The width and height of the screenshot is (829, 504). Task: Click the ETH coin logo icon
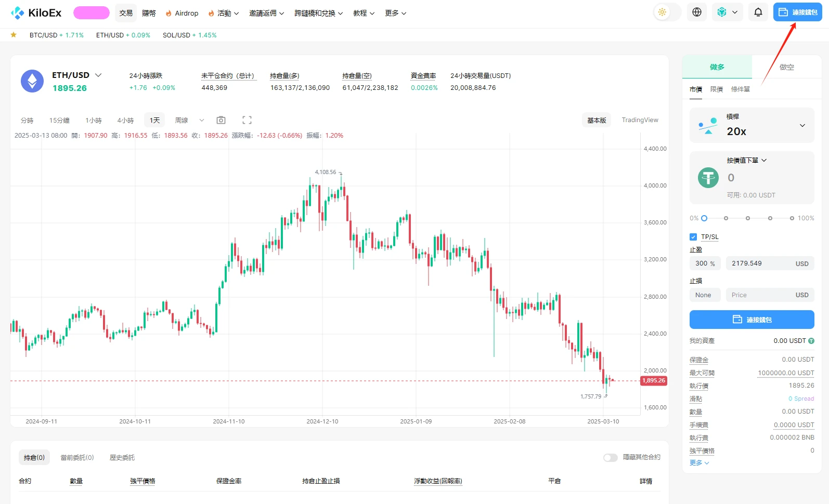pos(32,81)
